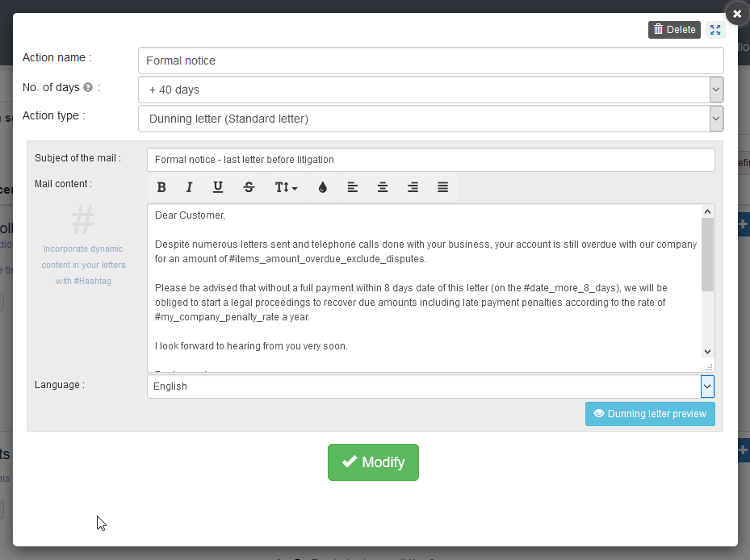This screenshot has width=750, height=560.
Task: Expand the editor to fullscreen
Action: [715, 30]
